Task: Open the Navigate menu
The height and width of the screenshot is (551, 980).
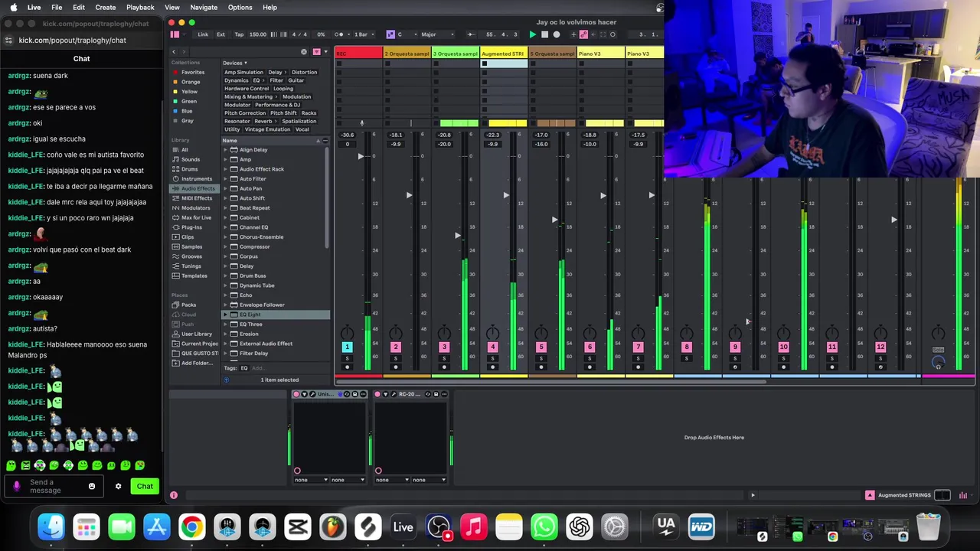Action: coord(204,7)
